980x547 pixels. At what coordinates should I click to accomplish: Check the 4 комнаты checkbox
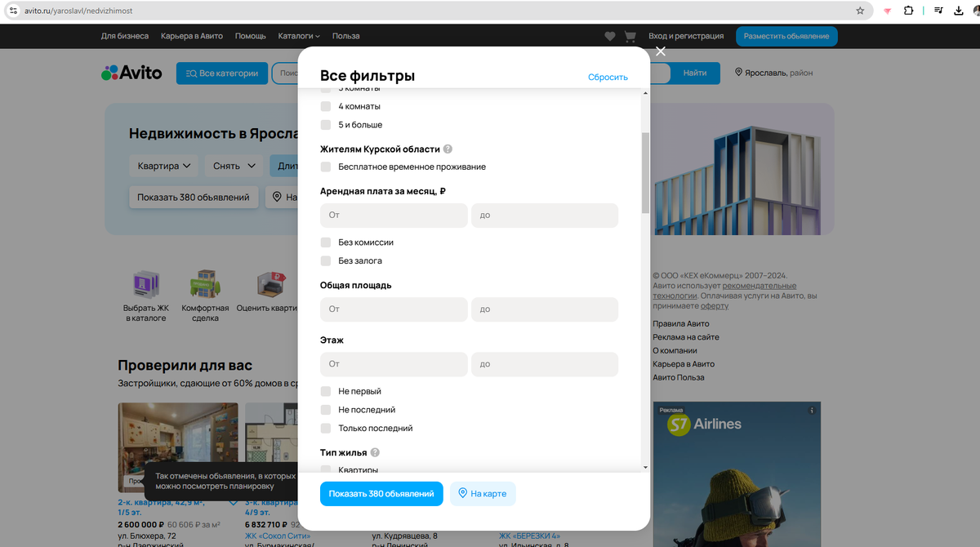326,106
